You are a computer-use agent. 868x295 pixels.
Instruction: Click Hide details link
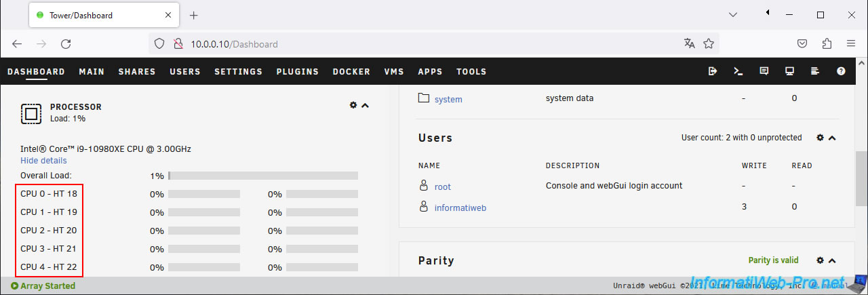coord(43,161)
